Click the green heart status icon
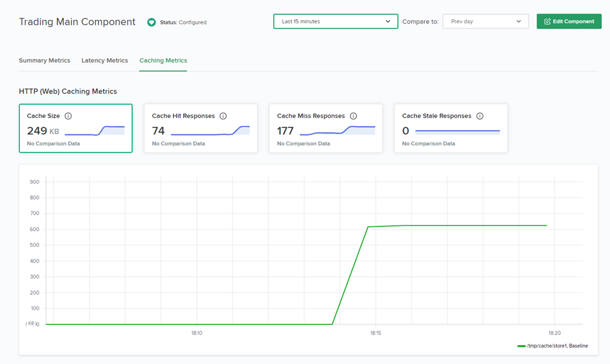The height and width of the screenshot is (364, 610). tap(151, 22)
